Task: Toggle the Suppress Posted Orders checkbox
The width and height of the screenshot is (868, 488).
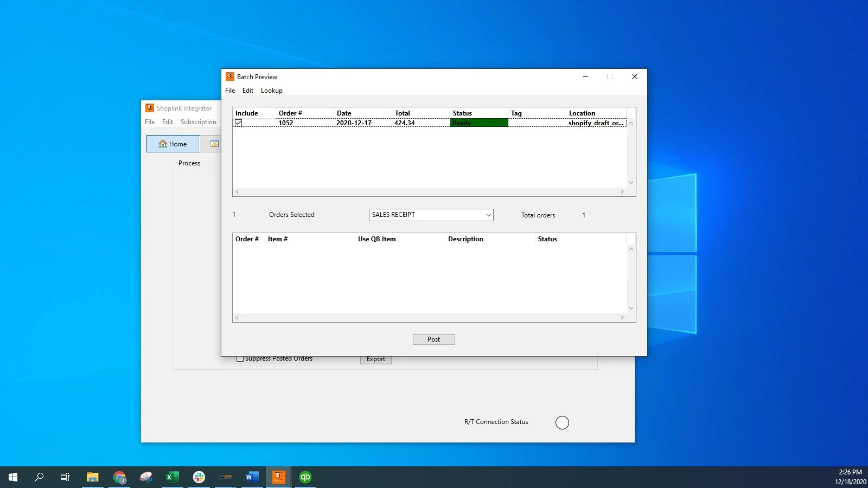Action: 240,359
